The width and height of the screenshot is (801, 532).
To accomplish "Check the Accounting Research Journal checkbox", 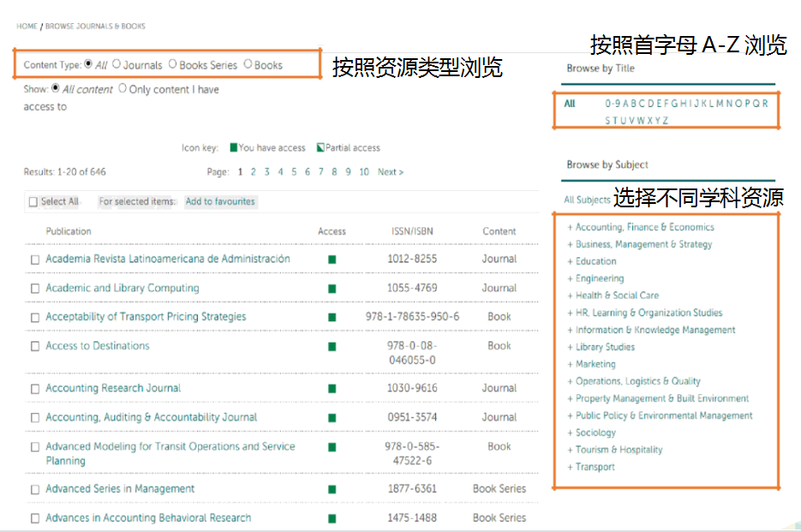I will (x=35, y=389).
